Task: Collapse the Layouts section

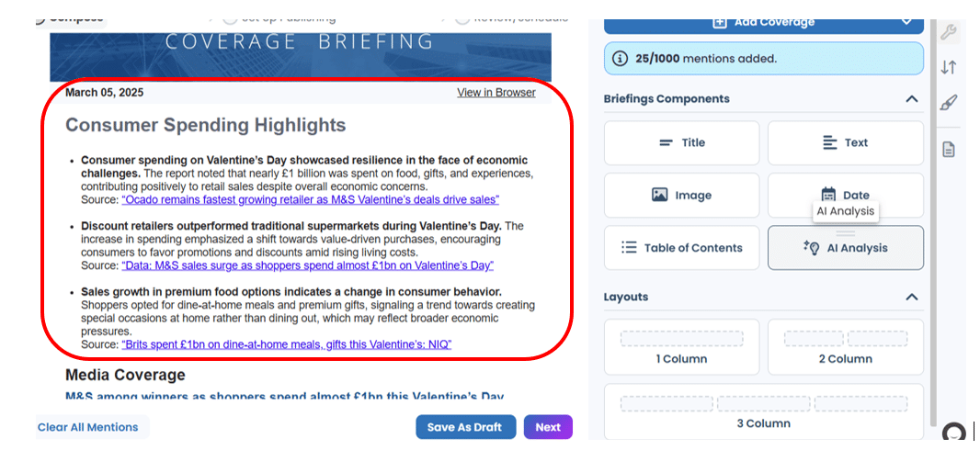Action: tap(911, 297)
